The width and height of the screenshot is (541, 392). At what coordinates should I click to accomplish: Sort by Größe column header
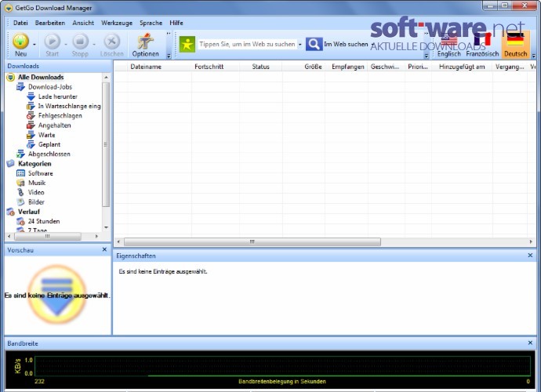point(313,67)
